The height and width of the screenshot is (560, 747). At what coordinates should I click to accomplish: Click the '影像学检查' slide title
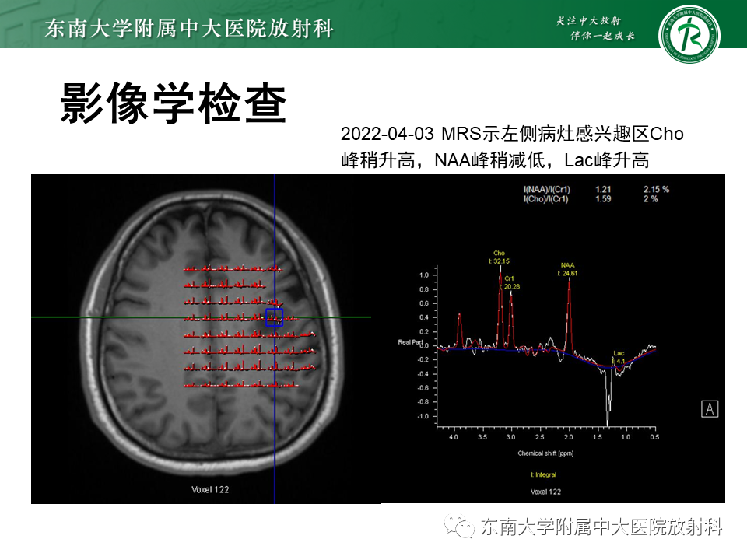174,103
